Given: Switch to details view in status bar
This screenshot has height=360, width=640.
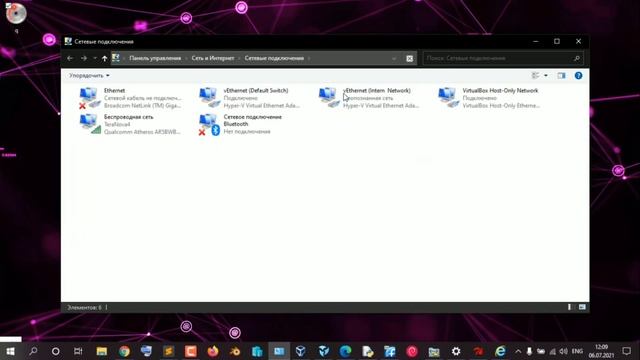Looking at the screenshot, I should (570, 307).
